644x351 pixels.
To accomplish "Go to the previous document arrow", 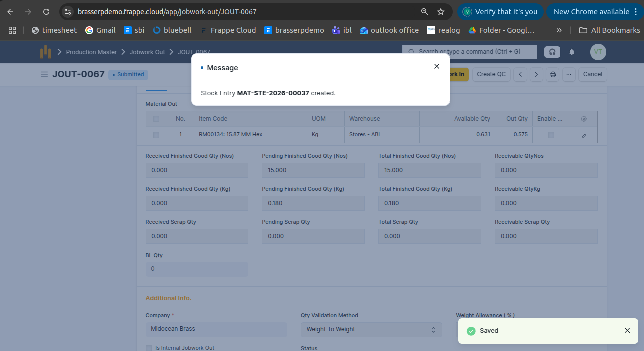I will 520,74.
